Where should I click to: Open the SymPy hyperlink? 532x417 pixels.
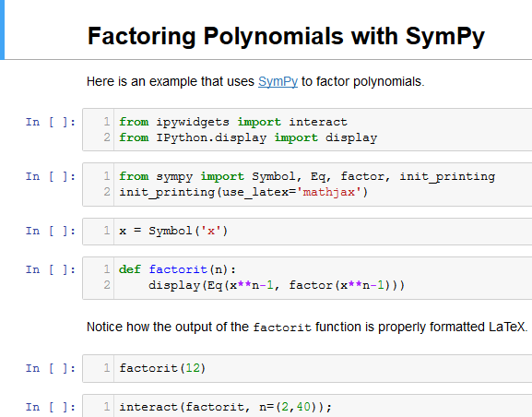[x=278, y=81]
